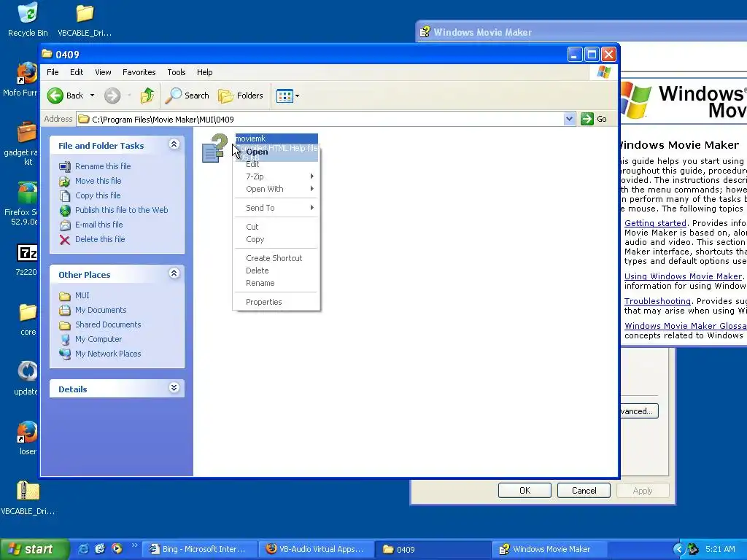
Task: Open the loser Firefox shortcut on desktop
Action: click(27, 432)
